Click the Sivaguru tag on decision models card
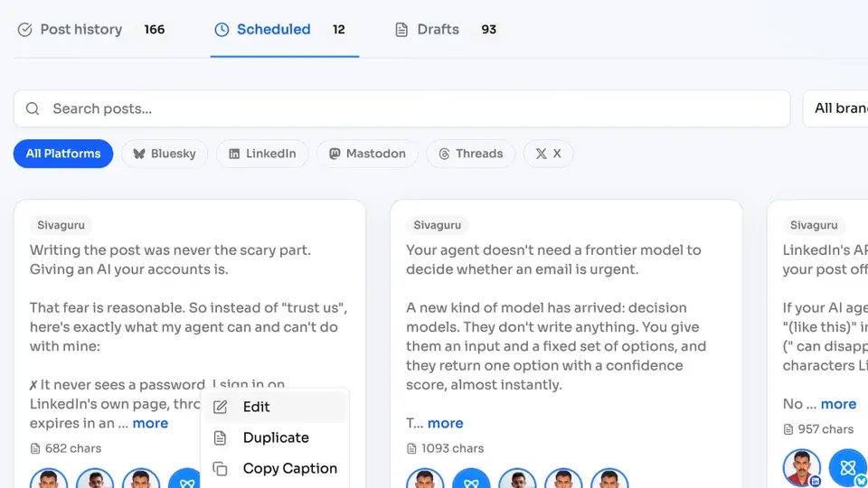 (438, 225)
